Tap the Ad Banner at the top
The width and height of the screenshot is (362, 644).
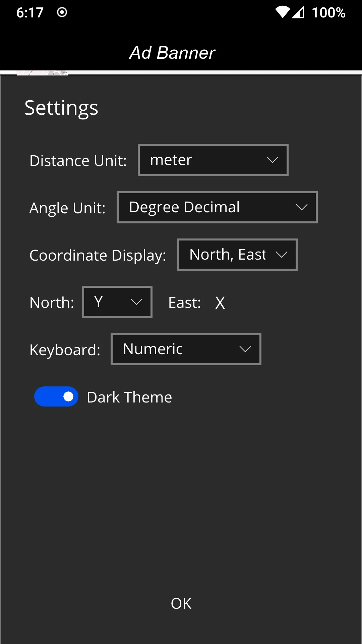tap(172, 53)
